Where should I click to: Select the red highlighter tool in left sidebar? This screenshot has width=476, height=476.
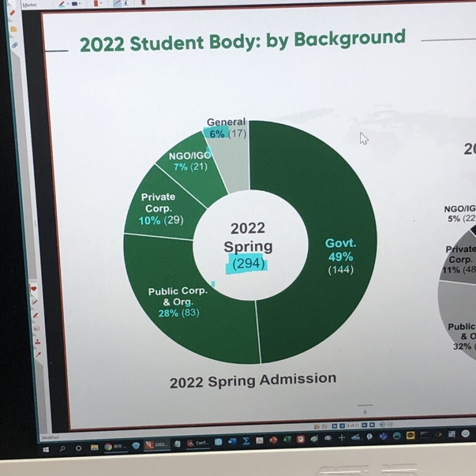pos(12,13)
